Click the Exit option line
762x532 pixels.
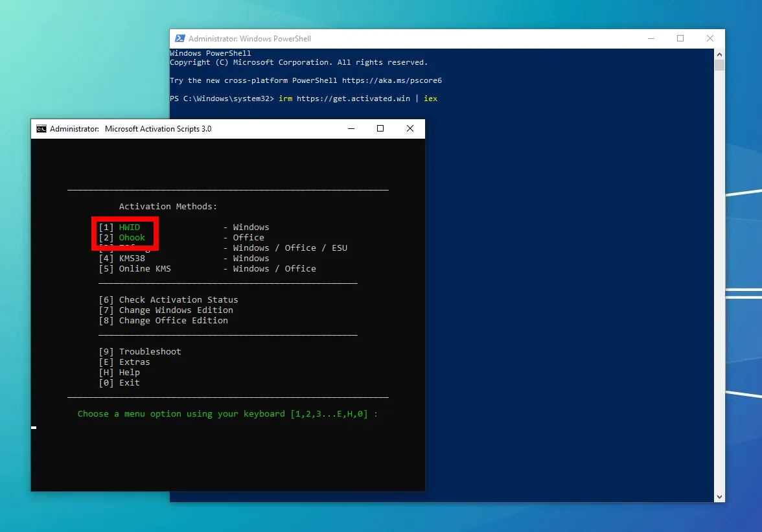pos(119,383)
